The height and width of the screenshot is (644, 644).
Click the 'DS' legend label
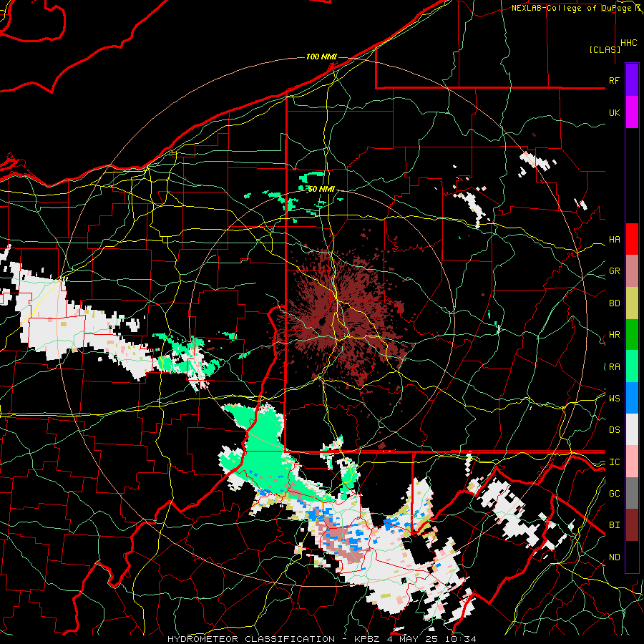(614, 430)
